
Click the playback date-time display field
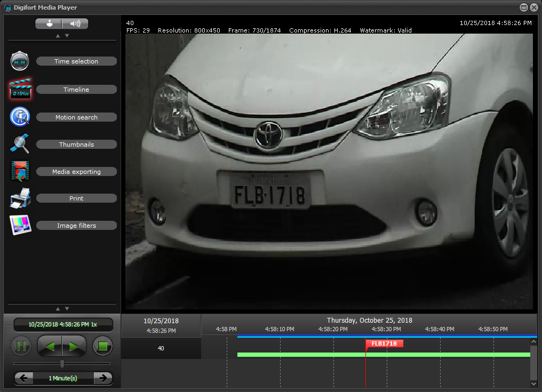coord(63,325)
